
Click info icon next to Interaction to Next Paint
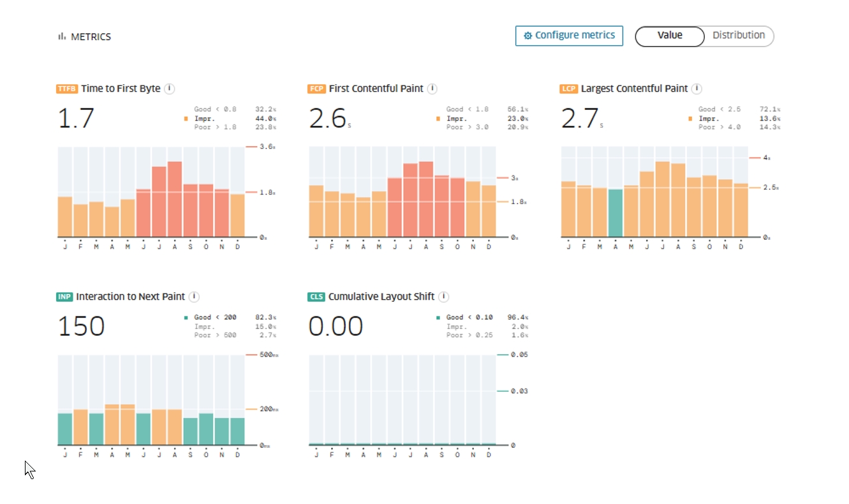[x=194, y=297]
